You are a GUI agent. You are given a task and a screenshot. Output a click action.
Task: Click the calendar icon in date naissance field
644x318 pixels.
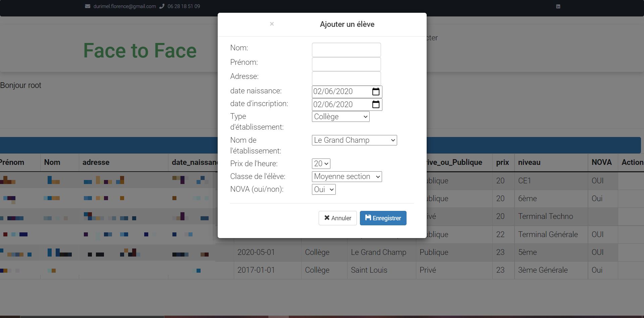tap(376, 92)
